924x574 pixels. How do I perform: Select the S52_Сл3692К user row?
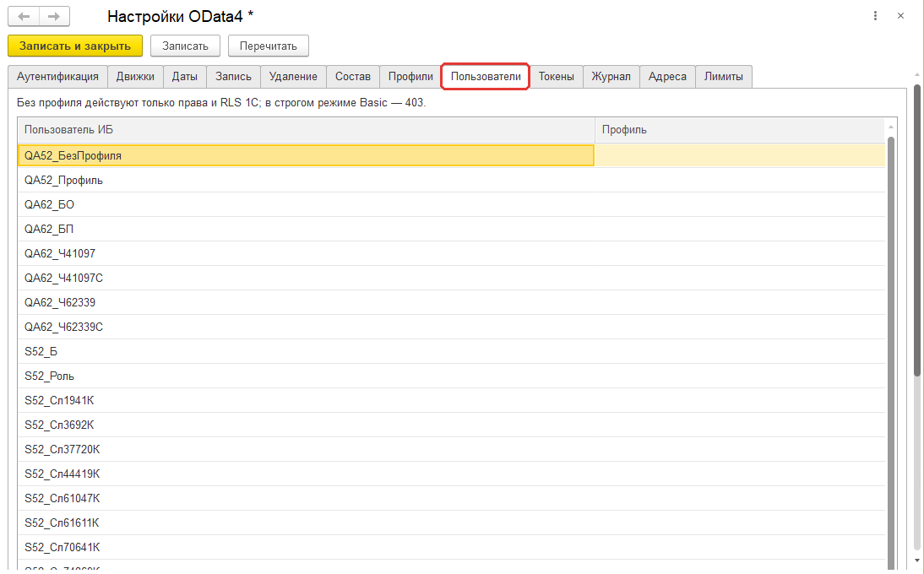451,425
